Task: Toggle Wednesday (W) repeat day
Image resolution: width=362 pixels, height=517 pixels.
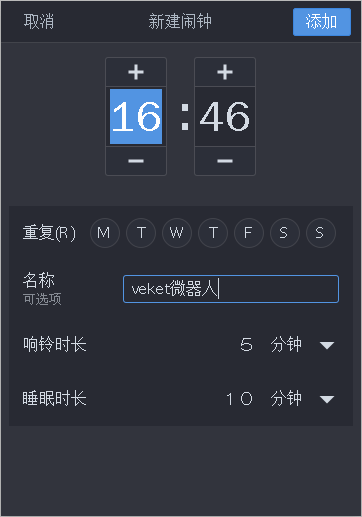Action: [177, 233]
